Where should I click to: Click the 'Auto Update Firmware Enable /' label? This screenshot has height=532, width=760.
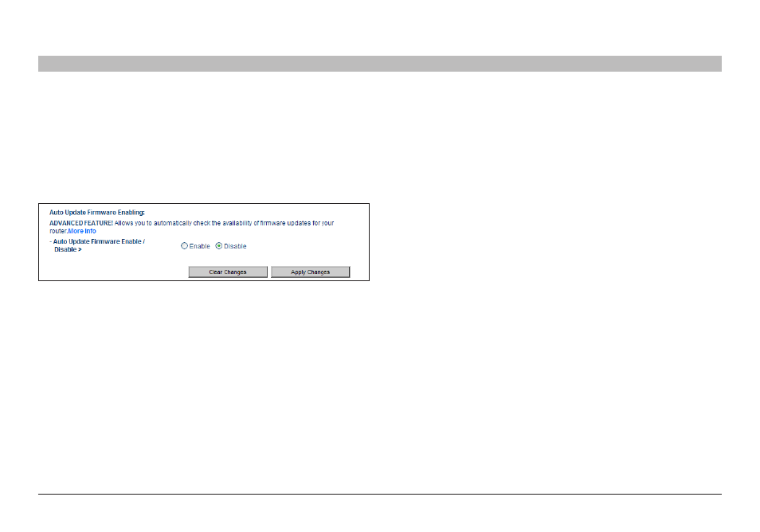(x=97, y=241)
